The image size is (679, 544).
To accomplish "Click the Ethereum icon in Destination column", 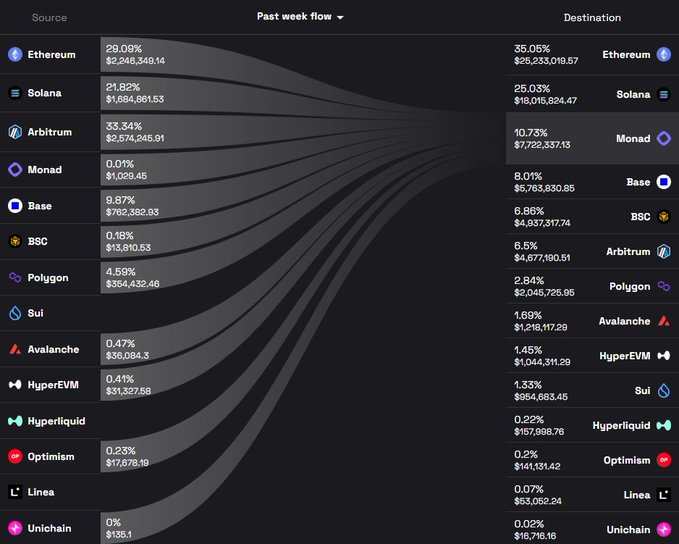I will click(664, 55).
